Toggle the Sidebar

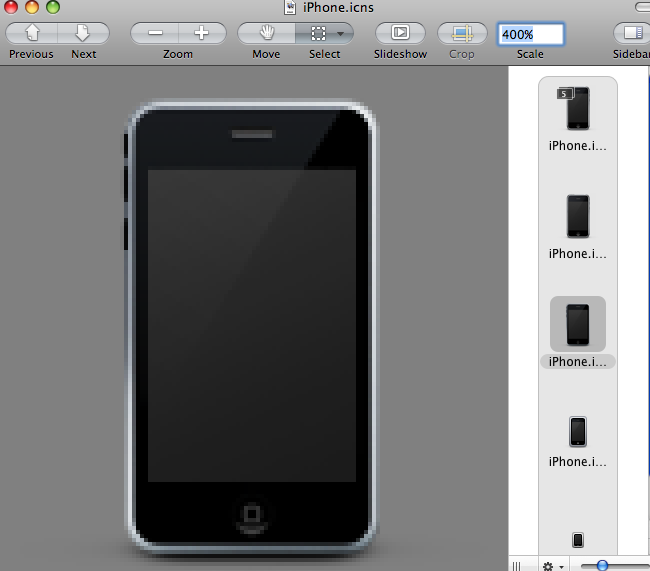pos(632,33)
